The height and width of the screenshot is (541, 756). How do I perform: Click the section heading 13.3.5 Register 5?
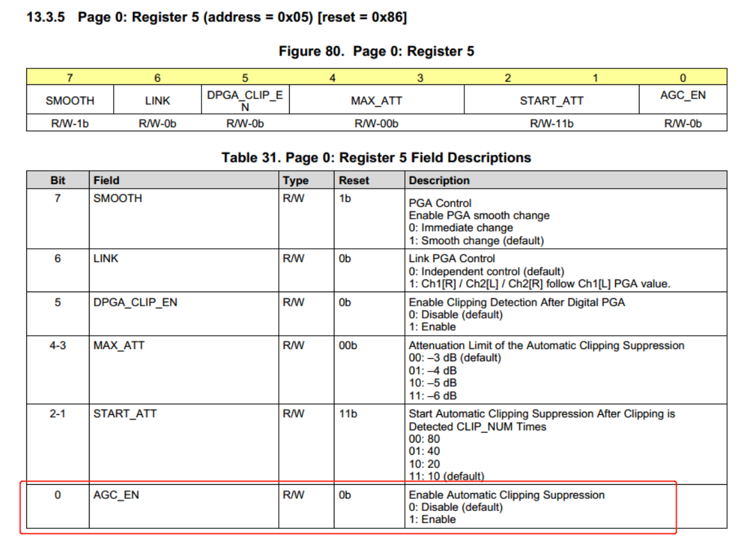point(216,17)
